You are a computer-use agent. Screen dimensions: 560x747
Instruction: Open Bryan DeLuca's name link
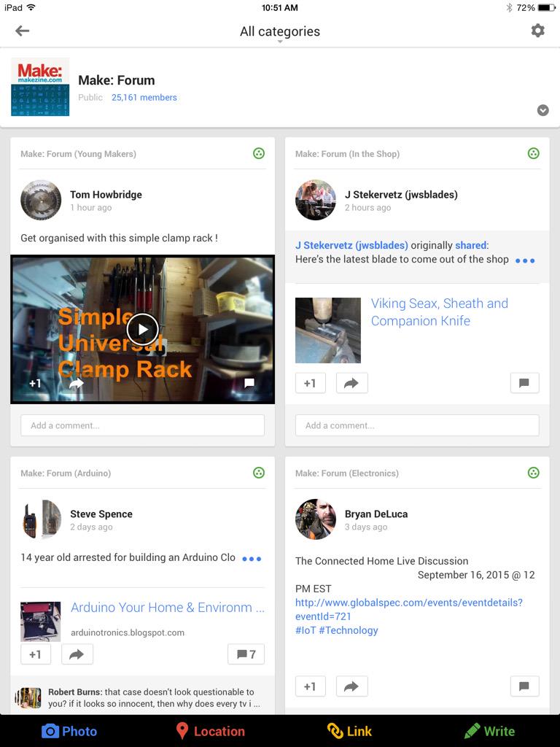pyautogui.click(x=376, y=514)
